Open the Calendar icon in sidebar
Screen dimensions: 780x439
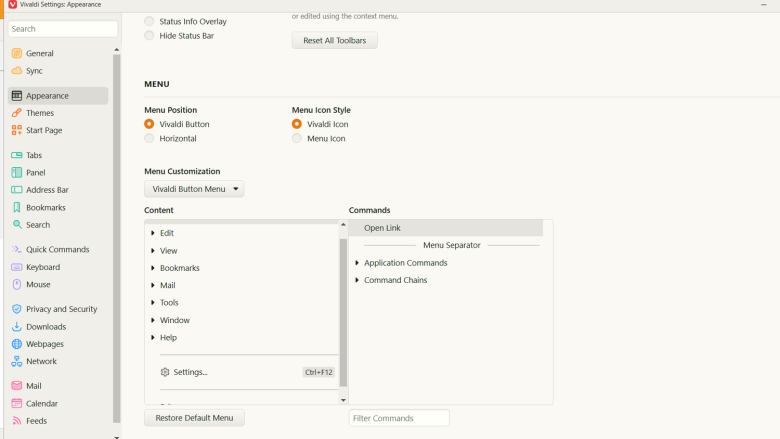pos(17,404)
